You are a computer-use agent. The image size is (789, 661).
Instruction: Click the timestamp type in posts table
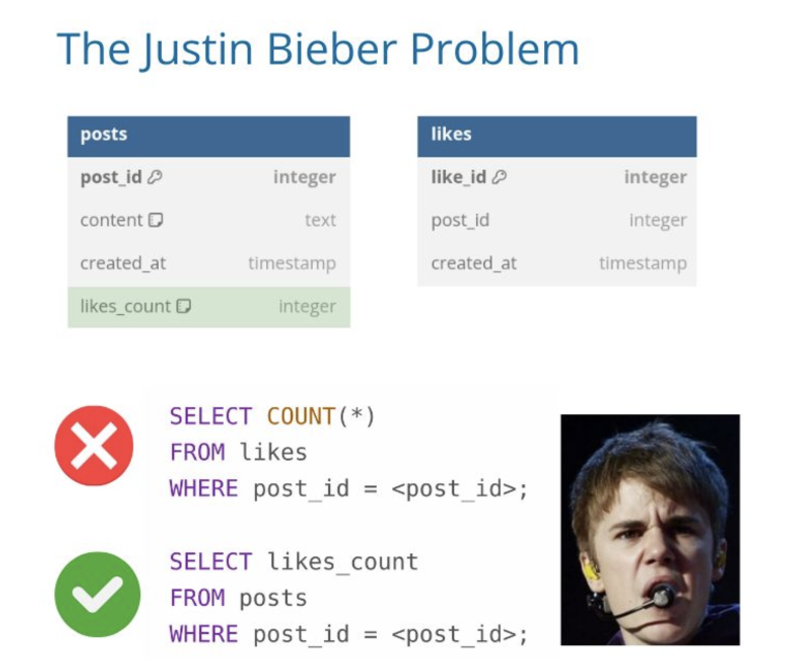tap(292, 264)
